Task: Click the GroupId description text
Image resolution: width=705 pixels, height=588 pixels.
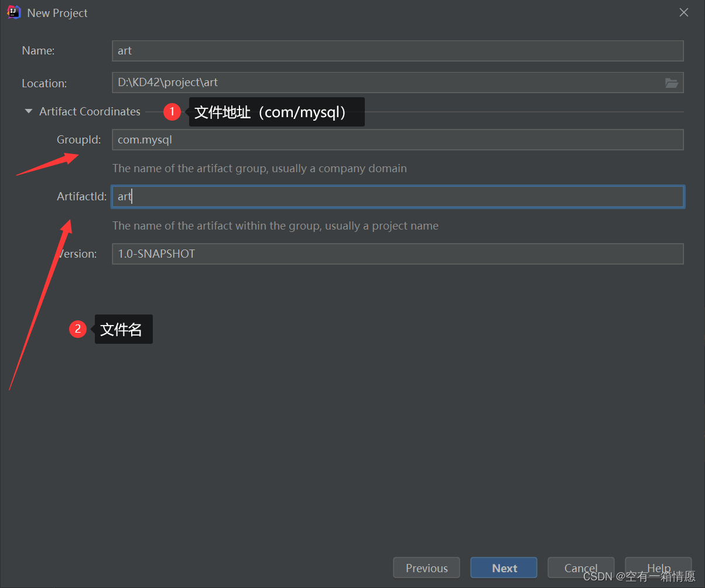Action: [x=259, y=168]
